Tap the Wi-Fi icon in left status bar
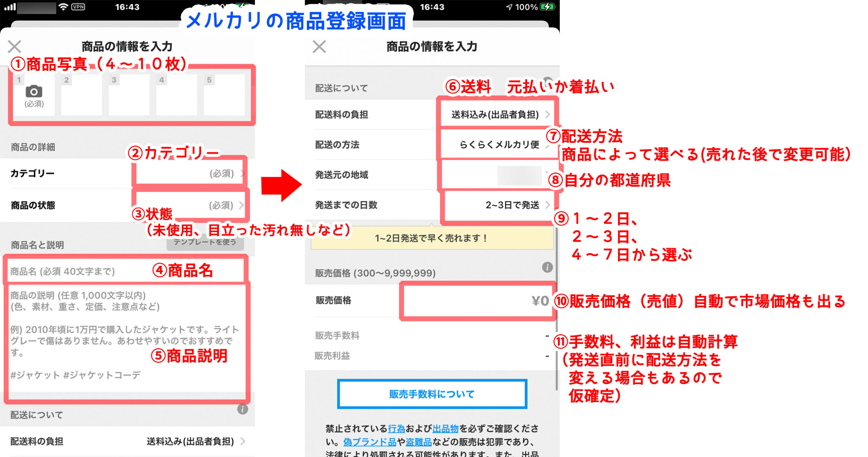The height and width of the screenshot is (457, 868). tap(63, 7)
